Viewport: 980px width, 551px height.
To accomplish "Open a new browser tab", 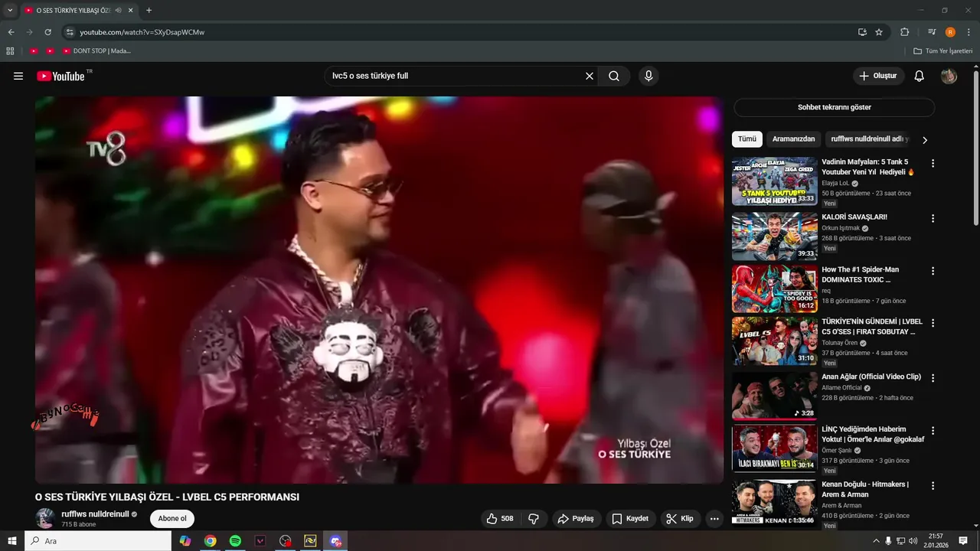I will 149,10.
